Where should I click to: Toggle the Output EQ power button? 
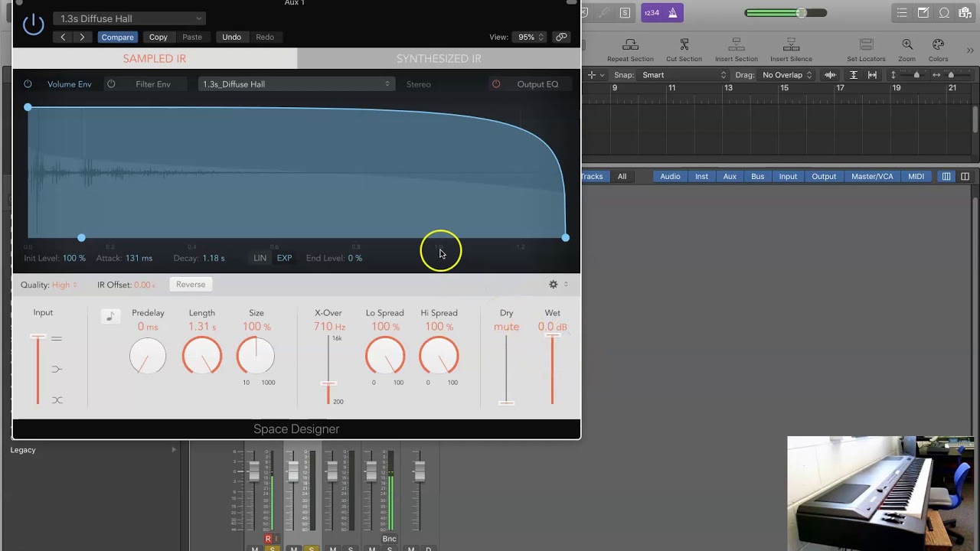coord(496,84)
